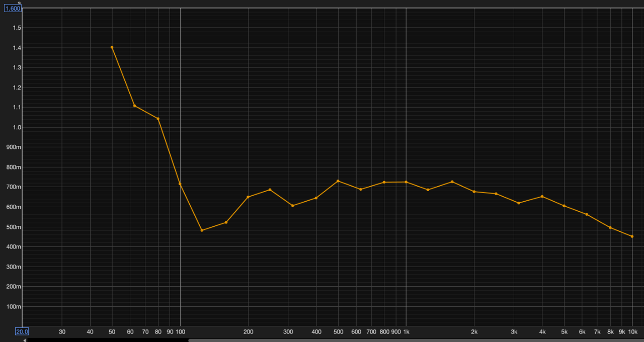This screenshot has width=644, height=342.
Task: Click the 20.0 X-axis start frequency field
Action: tap(22, 331)
